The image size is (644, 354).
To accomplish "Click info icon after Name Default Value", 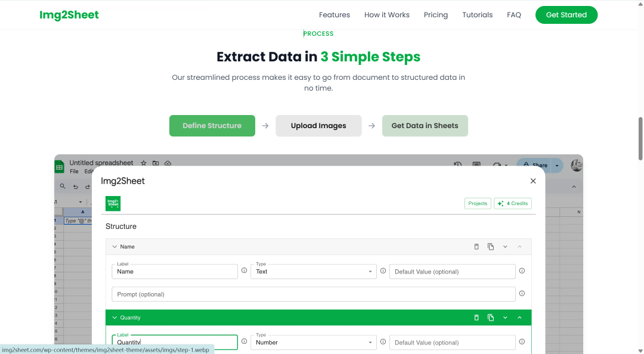I will point(522,271).
